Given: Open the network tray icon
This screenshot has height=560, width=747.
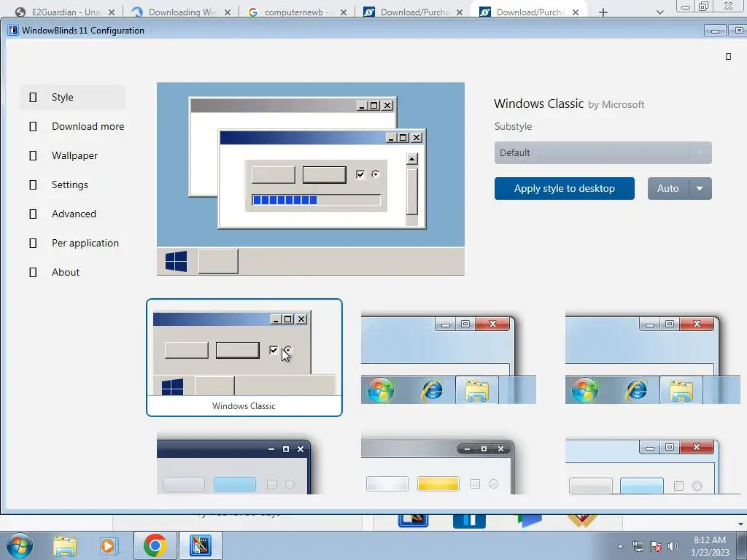Looking at the screenshot, I should (x=638, y=546).
